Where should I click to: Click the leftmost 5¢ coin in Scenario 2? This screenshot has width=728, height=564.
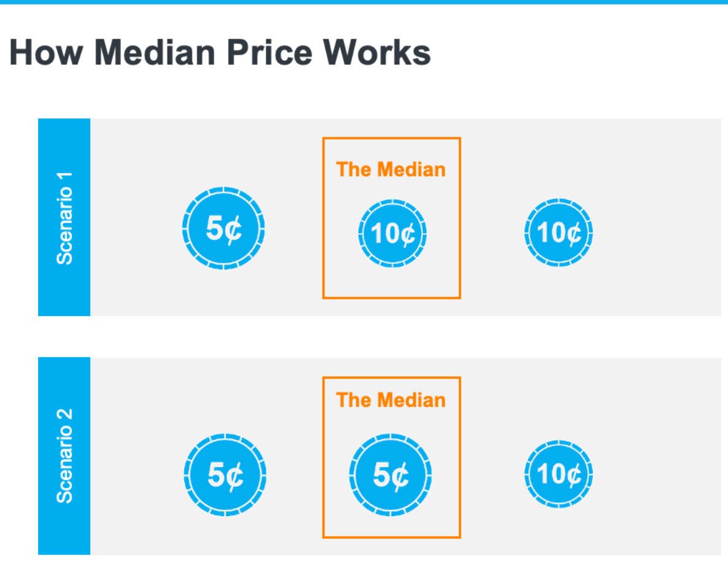tap(225, 474)
